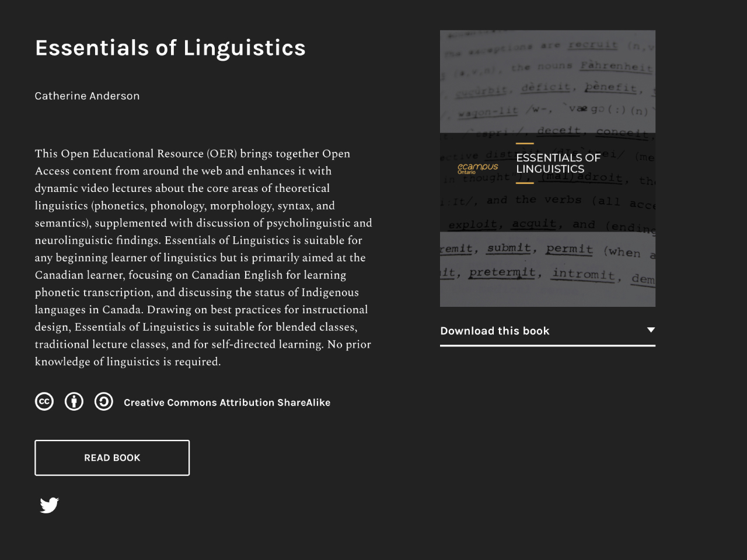747x560 pixels.
Task: Click the yellow accent line above cover title
Action: [525, 143]
